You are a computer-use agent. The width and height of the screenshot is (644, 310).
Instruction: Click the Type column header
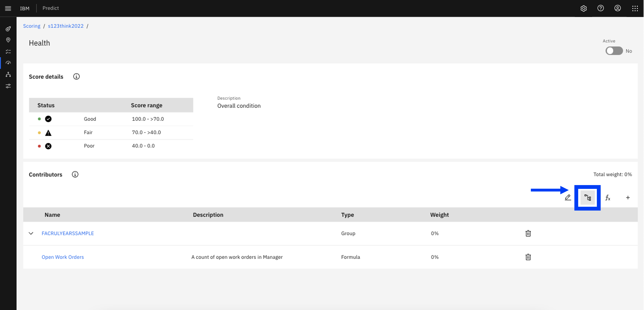tap(347, 215)
